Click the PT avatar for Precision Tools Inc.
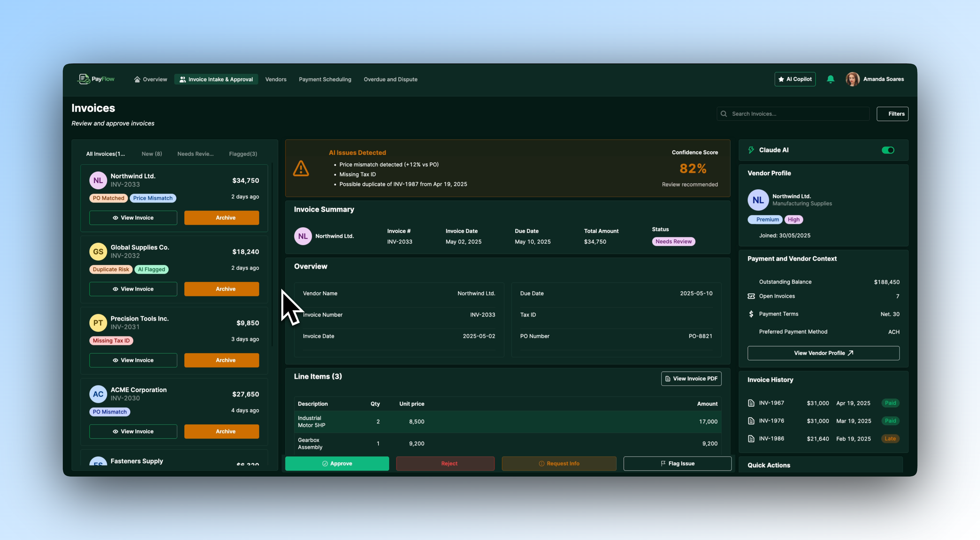 [x=98, y=323]
